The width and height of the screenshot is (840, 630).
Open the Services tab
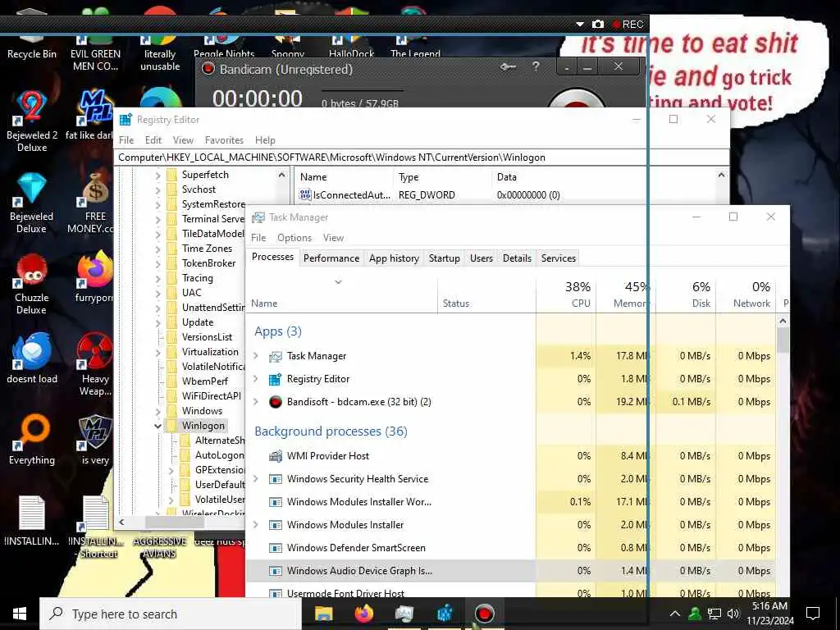coord(558,258)
